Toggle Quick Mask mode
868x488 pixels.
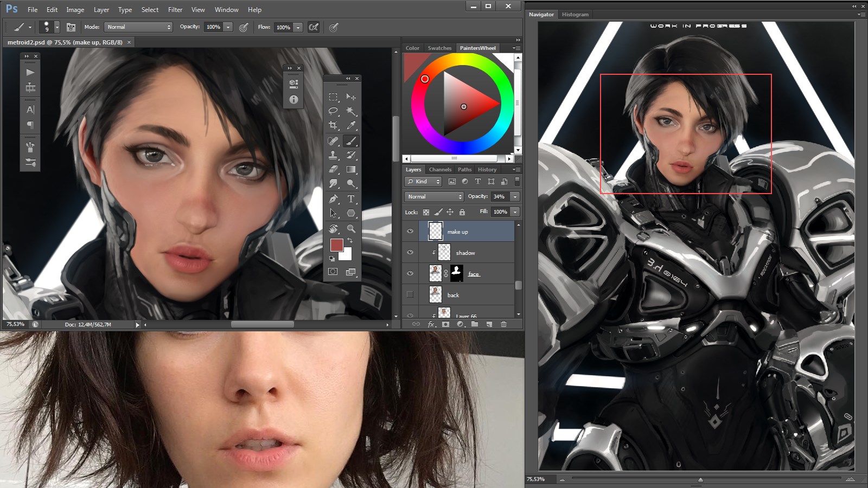click(333, 272)
